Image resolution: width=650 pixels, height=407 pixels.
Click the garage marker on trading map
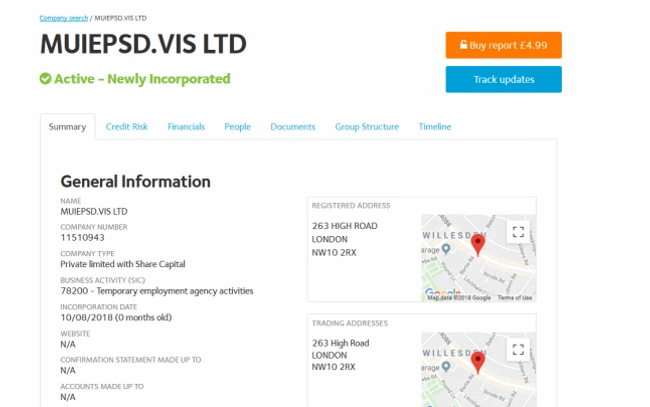coord(446,366)
